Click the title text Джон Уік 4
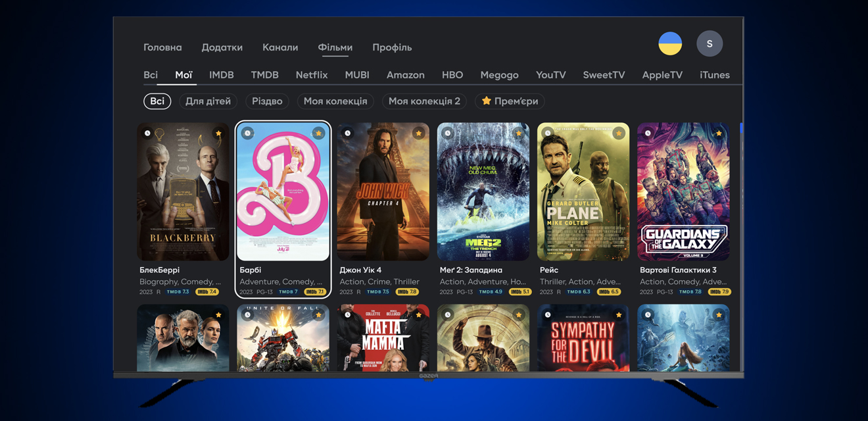868x421 pixels. click(360, 270)
